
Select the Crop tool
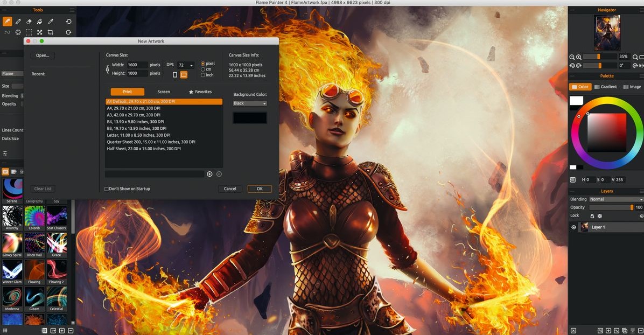coord(50,32)
